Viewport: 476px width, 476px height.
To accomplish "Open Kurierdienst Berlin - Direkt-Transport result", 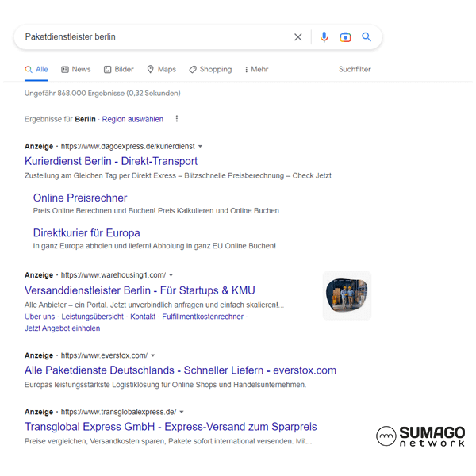I will 111,161.
